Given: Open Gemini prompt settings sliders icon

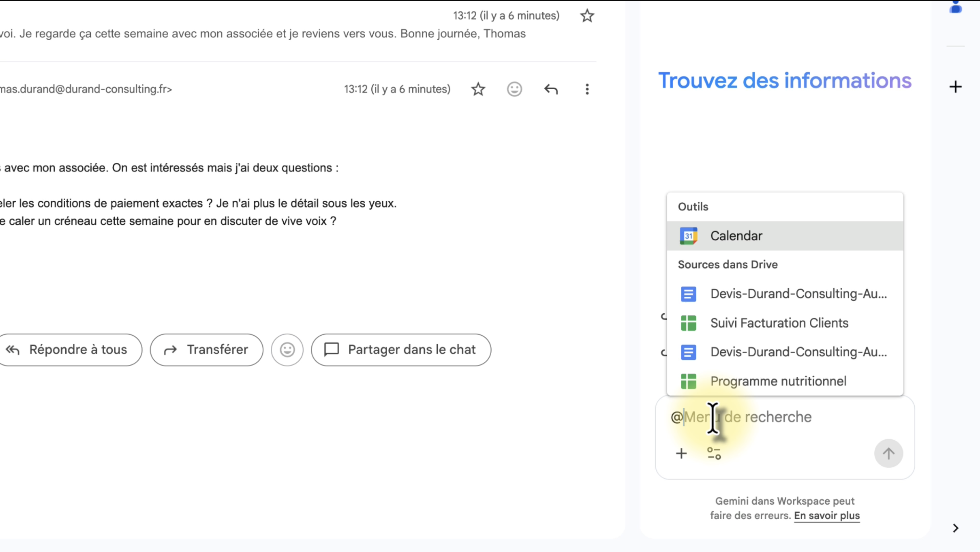Looking at the screenshot, I should pos(714,453).
